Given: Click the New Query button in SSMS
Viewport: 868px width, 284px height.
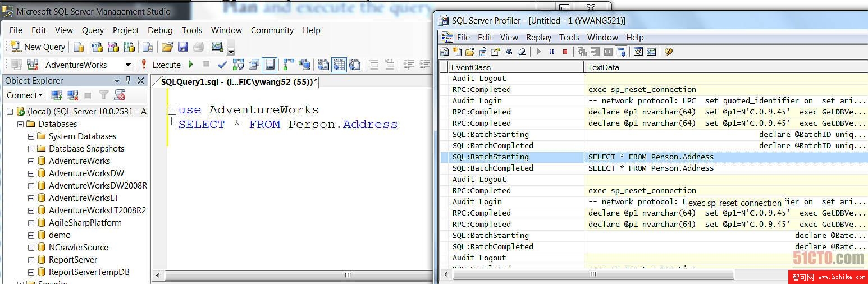Looking at the screenshot, I should pos(38,47).
